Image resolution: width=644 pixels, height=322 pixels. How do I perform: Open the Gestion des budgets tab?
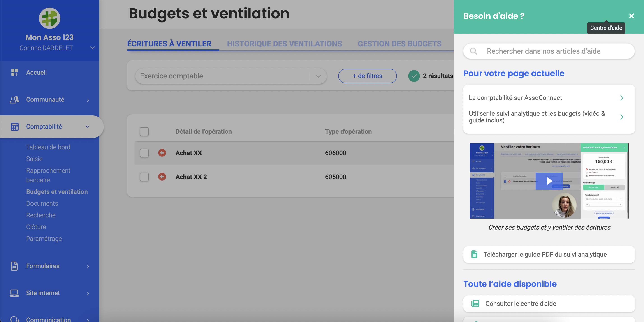tap(399, 44)
